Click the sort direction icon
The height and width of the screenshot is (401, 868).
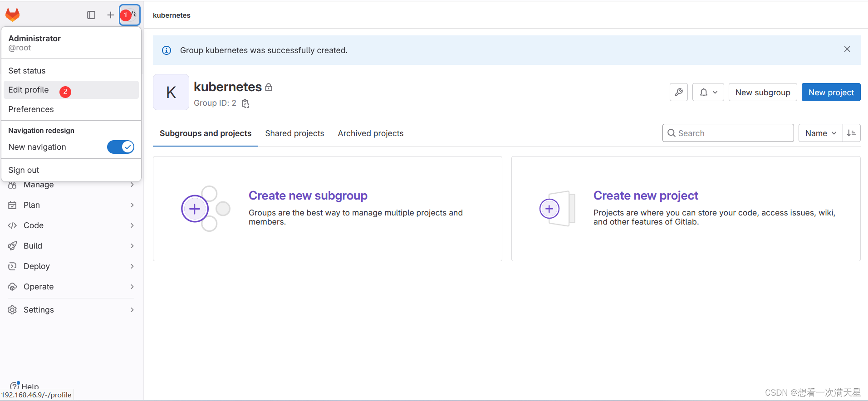(x=852, y=133)
